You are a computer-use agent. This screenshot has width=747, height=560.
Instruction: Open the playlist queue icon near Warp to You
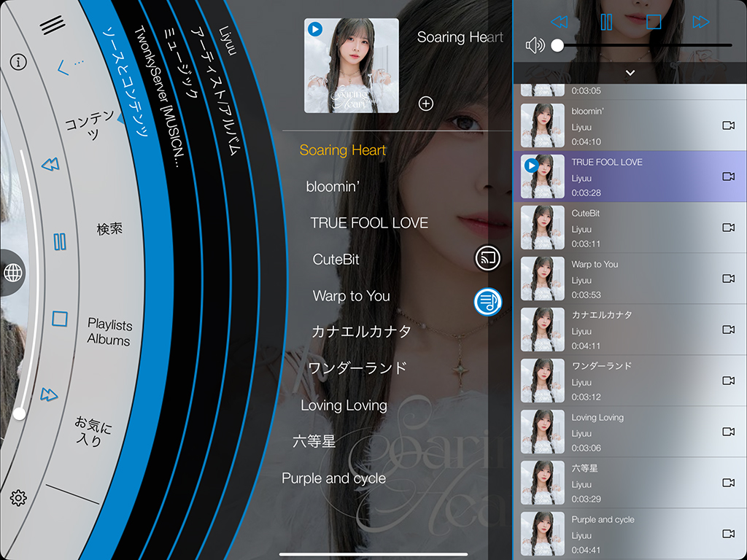(488, 301)
